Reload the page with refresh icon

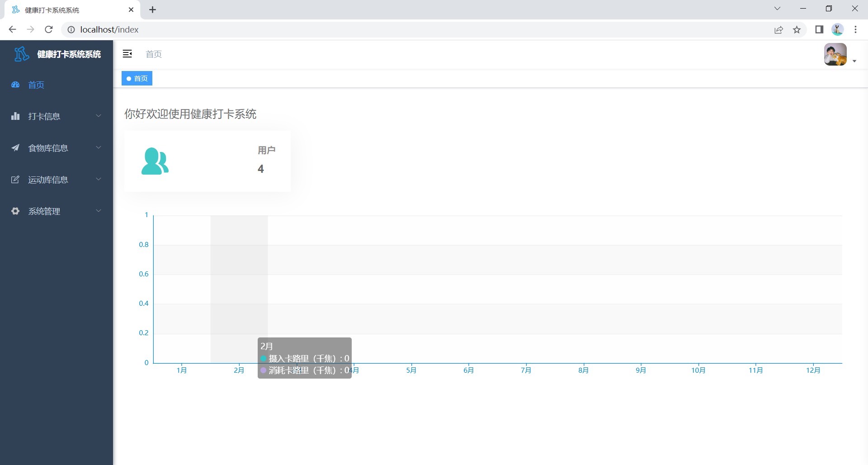[49, 29]
